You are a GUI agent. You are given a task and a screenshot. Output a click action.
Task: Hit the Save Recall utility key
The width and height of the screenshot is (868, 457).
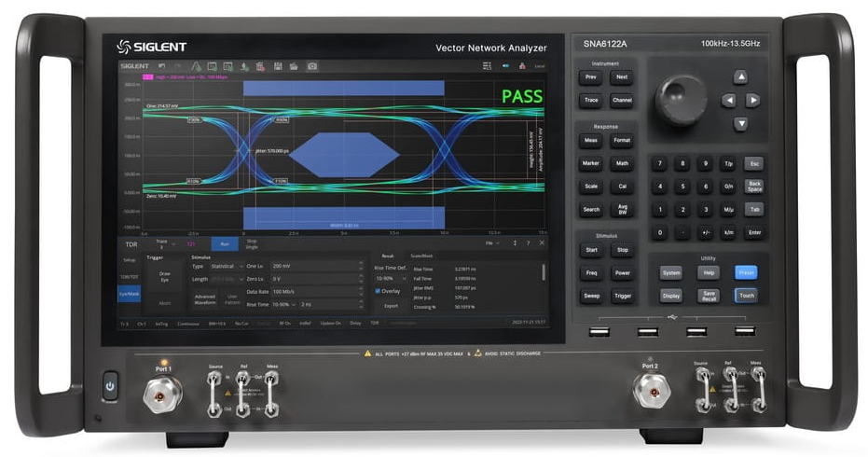point(710,296)
